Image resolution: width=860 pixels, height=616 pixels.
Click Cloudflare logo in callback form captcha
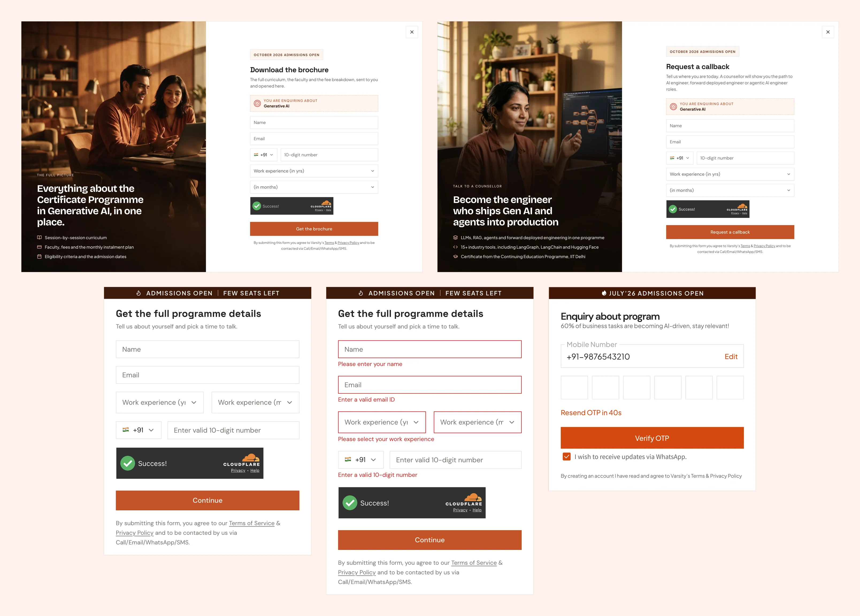738,207
